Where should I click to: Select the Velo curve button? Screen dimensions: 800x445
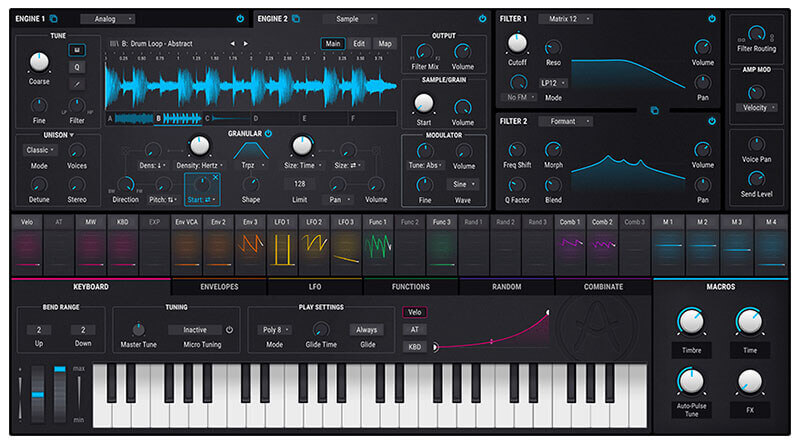[414, 312]
